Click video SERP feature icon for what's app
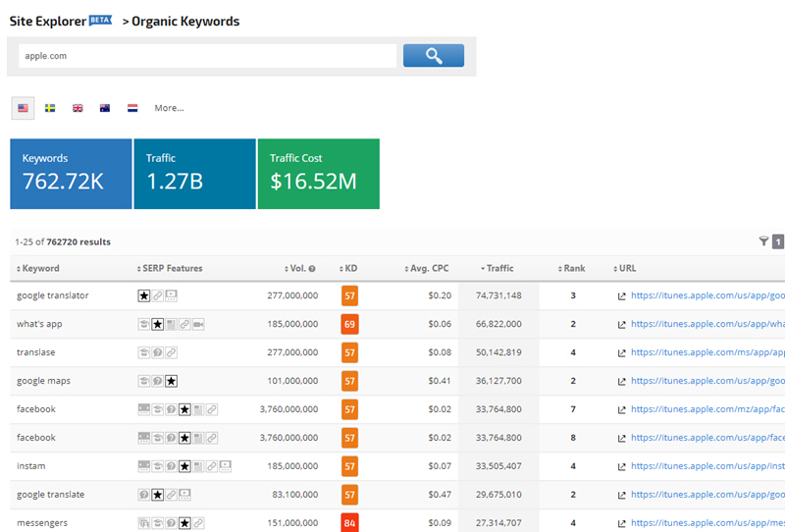The image size is (785, 532). click(x=198, y=324)
